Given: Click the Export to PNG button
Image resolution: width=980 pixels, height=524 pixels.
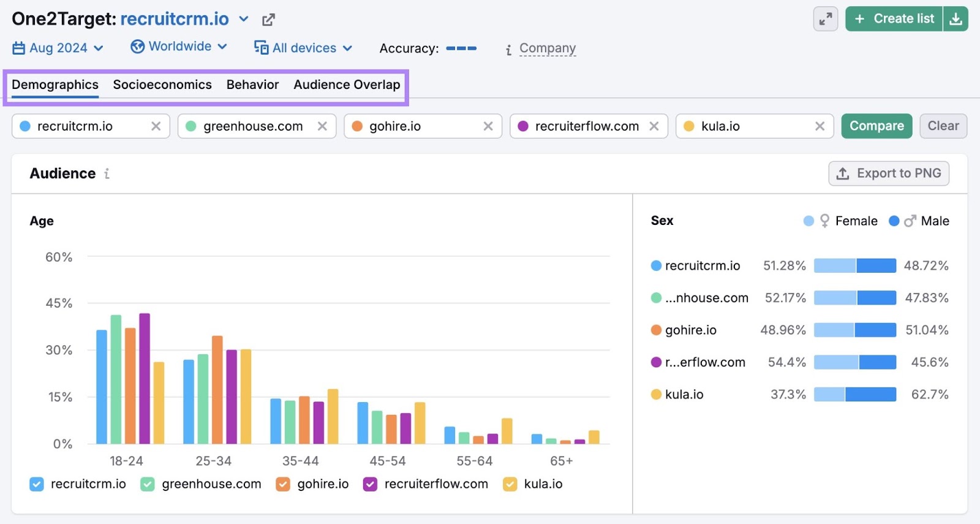Looking at the screenshot, I should [x=889, y=173].
